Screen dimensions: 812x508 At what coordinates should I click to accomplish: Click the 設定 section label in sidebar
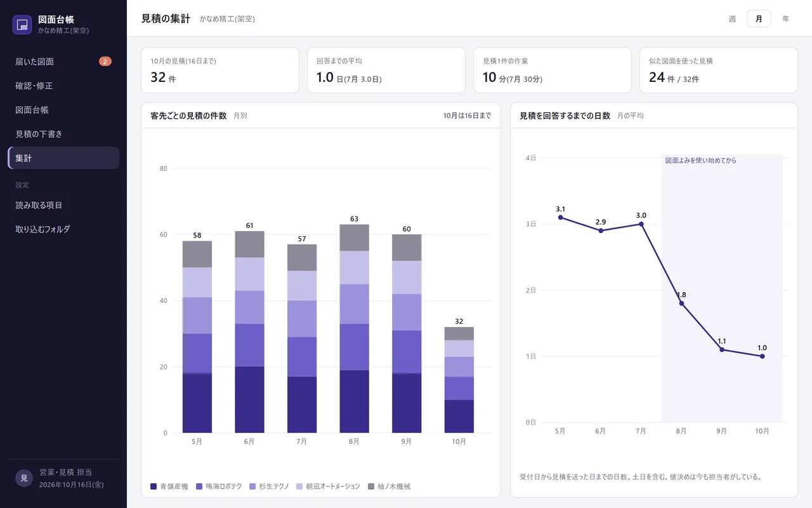22,185
